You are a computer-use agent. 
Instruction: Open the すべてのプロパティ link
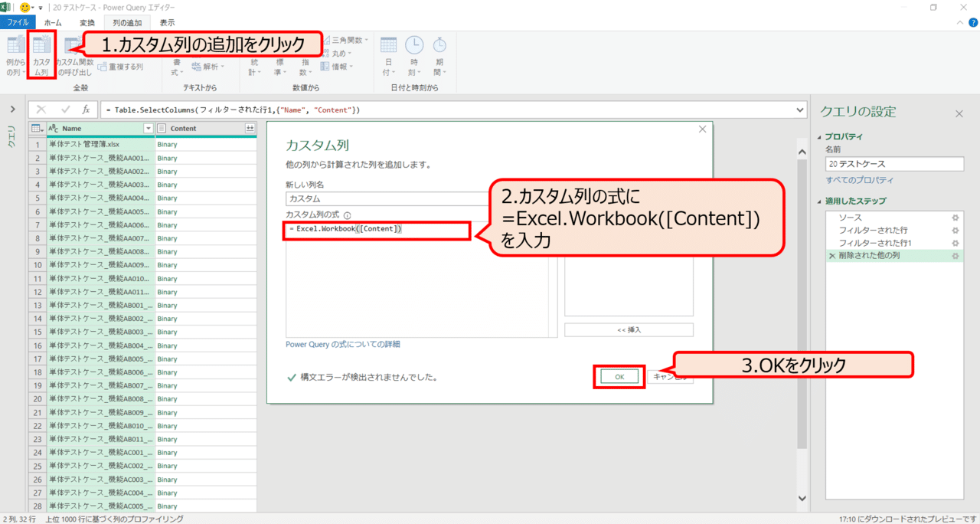[x=859, y=180]
